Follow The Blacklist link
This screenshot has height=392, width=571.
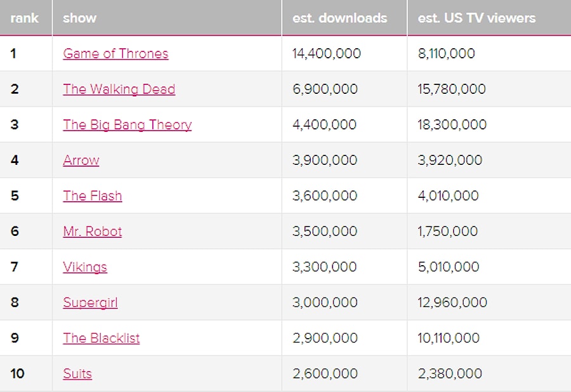102,338
